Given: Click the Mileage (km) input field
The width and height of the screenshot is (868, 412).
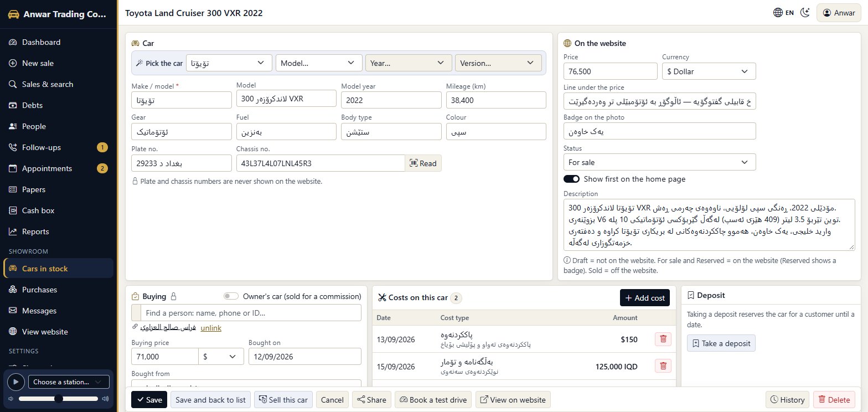Looking at the screenshot, I should (x=496, y=100).
